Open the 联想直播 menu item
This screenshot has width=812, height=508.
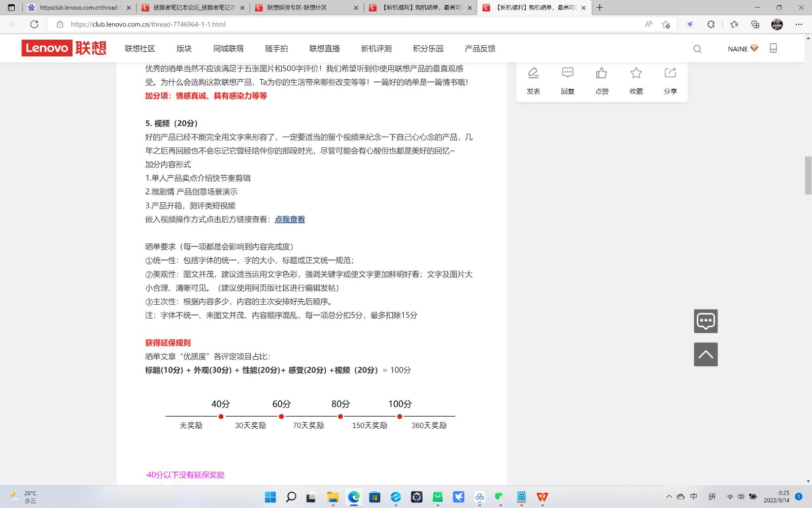325,49
